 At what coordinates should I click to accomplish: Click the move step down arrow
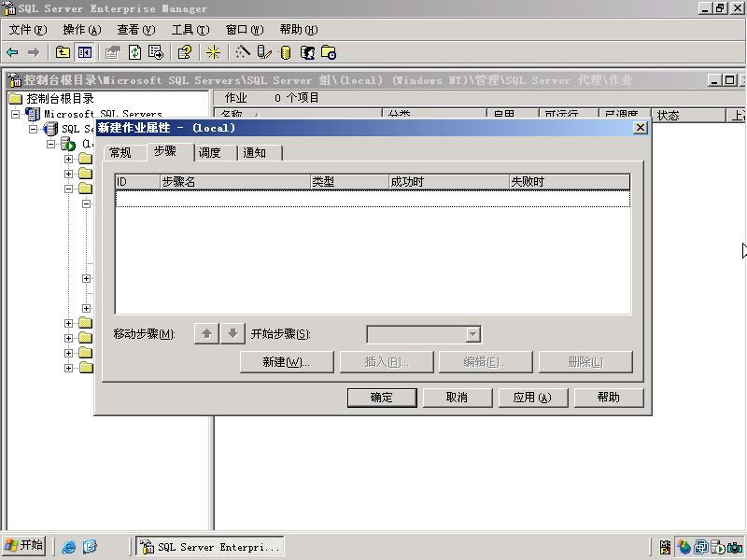233,334
